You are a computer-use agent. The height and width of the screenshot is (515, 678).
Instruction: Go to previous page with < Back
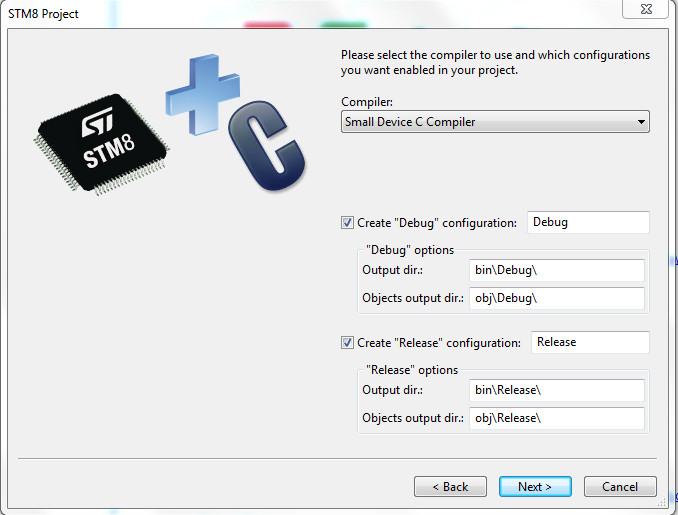pos(450,487)
